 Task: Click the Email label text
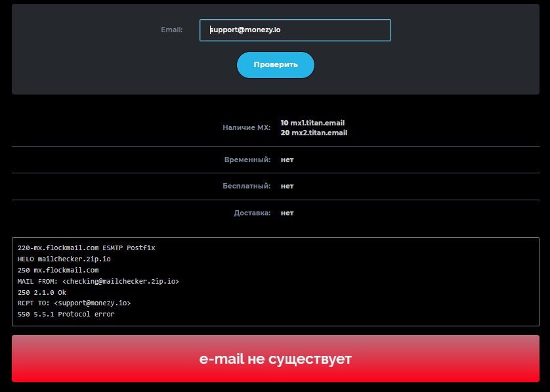point(171,30)
